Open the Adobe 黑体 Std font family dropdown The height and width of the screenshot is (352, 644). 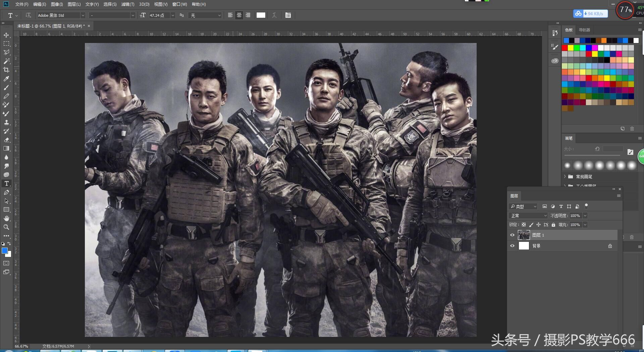pyautogui.click(x=83, y=15)
